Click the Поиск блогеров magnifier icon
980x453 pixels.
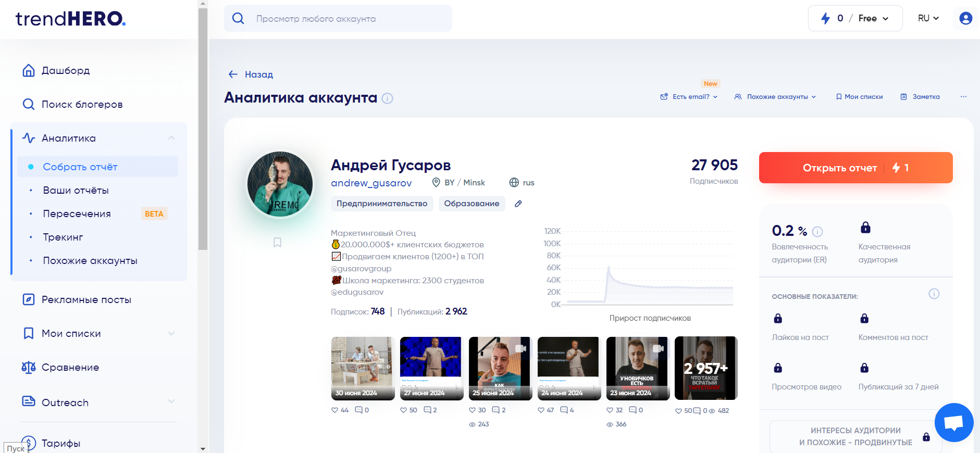tap(29, 104)
